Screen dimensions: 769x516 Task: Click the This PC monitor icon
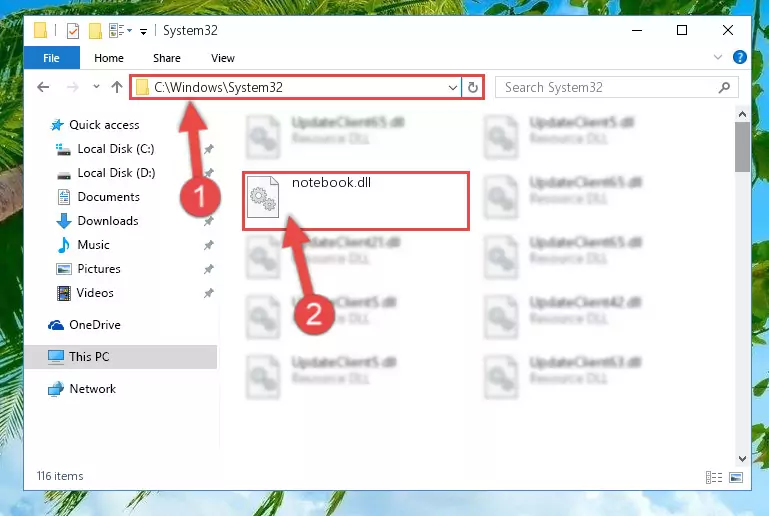coord(56,357)
